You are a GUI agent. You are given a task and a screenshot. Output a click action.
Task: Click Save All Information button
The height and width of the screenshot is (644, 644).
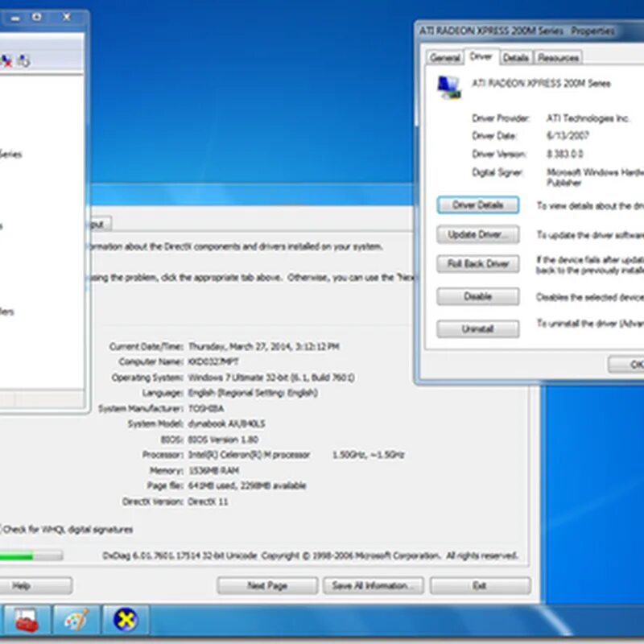coord(374,586)
